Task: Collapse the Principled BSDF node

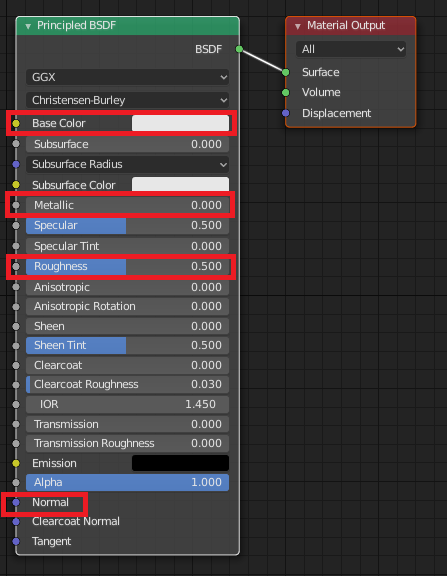Action: click(28, 26)
